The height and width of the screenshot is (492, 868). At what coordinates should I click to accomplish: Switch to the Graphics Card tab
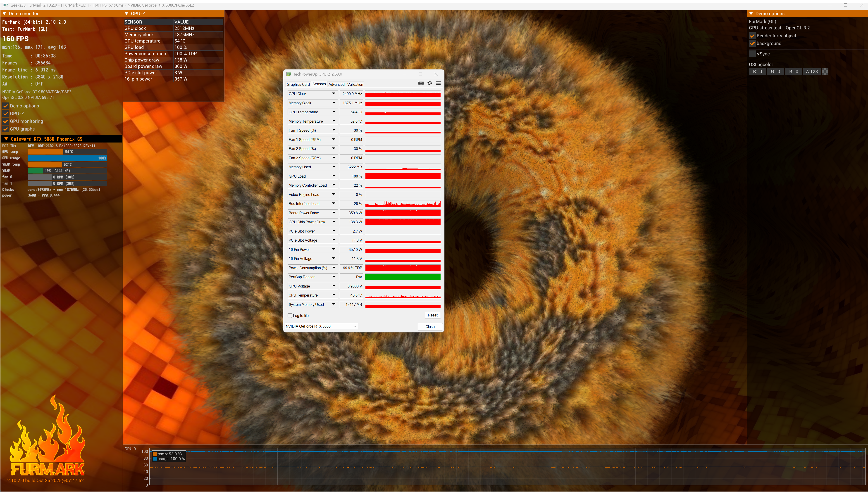tap(298, 84)
